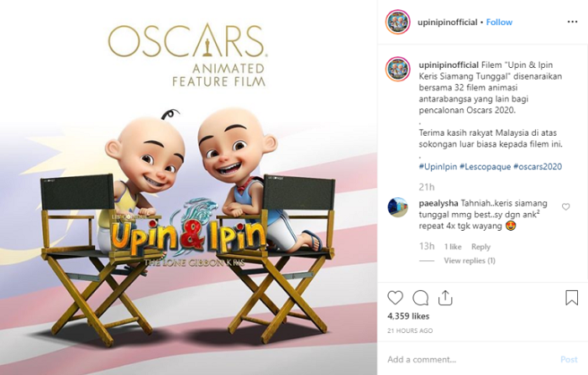This screenshot has height=375, width=588.
Task: Open the #Lescopaque hashtag
Action: 485,167
